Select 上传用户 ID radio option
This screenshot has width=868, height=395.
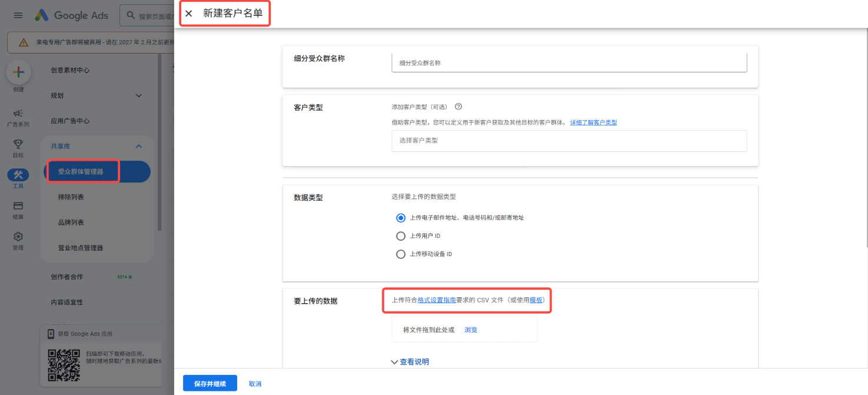[400, 235]
